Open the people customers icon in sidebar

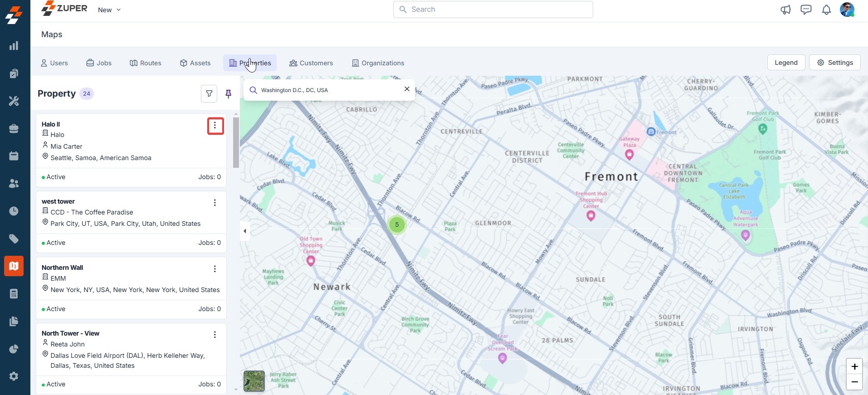tap(14, 184)
